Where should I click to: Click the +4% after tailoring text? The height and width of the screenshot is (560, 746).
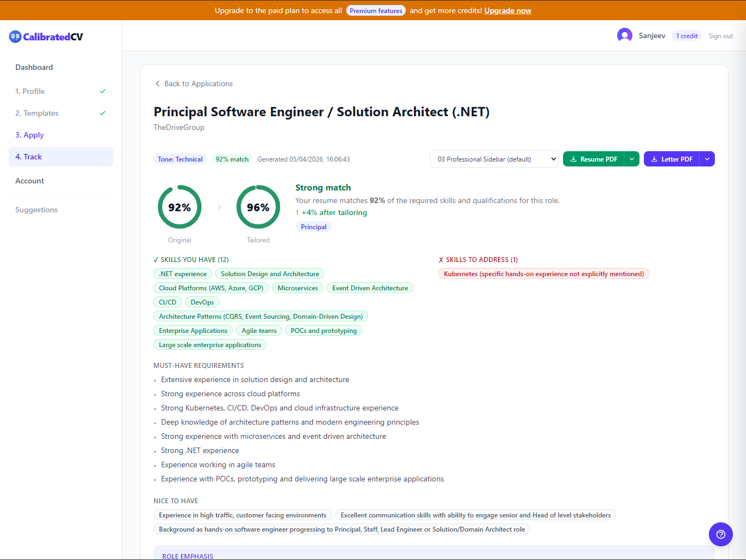(x=331, y=213)
